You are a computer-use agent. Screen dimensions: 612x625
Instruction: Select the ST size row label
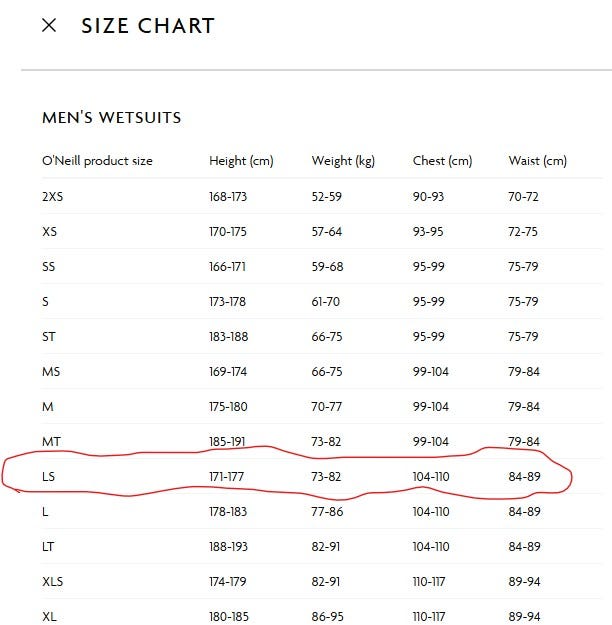(x=49, y=337)
